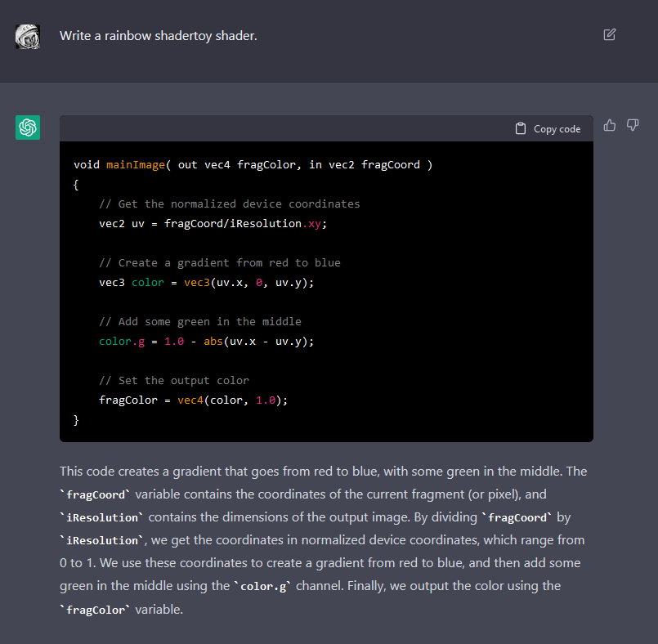This screenshot has height=644, width=658.
Task: Click the green ChatGPT logo avatar
Action: (28, 127)
